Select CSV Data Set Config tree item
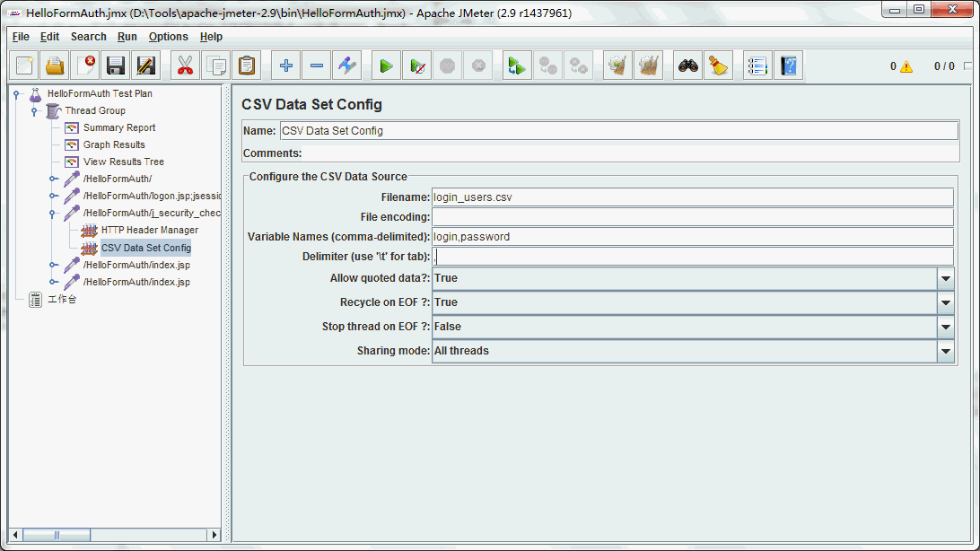The width and height of the screenshot is (980, 551). [145, 248]
